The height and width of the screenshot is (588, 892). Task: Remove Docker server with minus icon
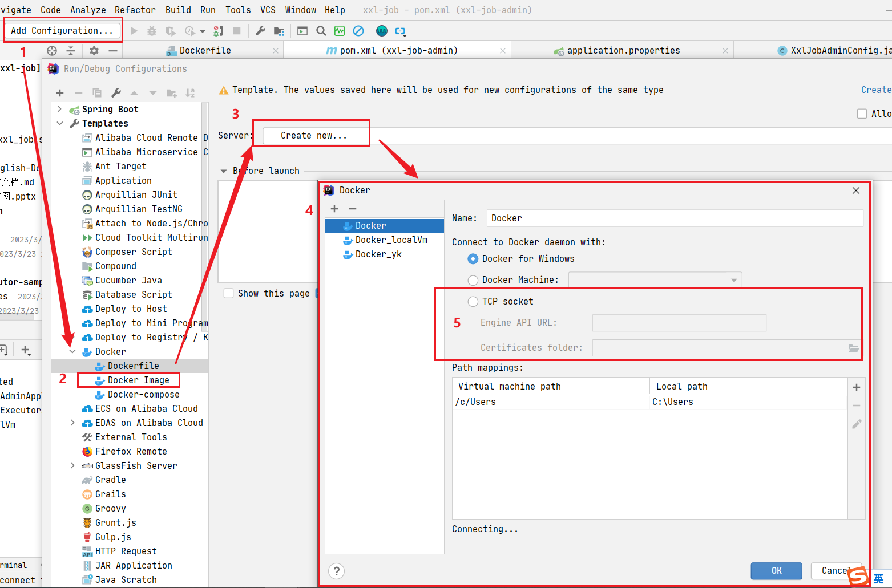(353, 209)
